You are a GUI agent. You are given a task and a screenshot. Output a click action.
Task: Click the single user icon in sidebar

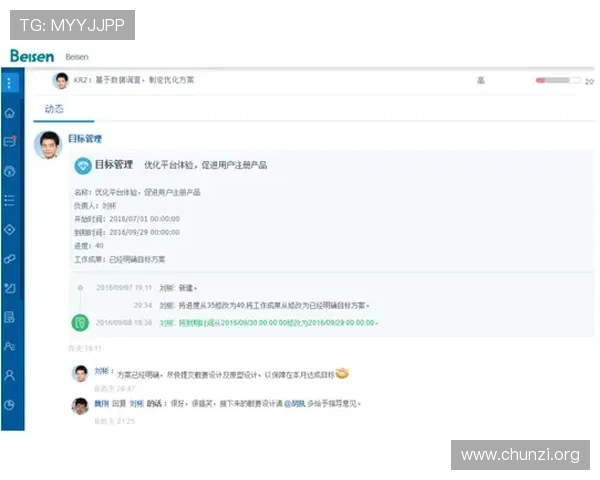click(10, 375)
